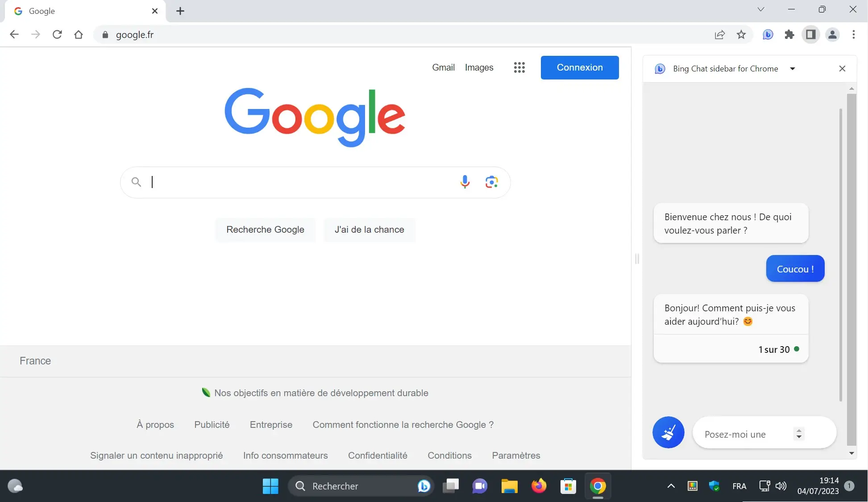868x502 pixels.
Task: Click the side panel resize handle
Action: tap(637, 259)
